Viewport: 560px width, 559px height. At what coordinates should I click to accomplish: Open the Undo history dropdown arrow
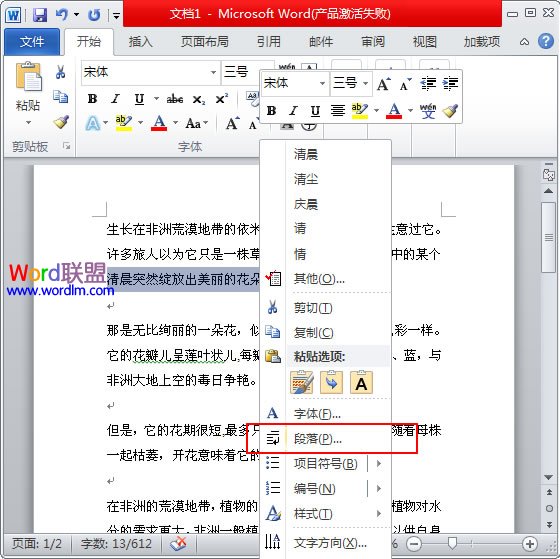76,15
